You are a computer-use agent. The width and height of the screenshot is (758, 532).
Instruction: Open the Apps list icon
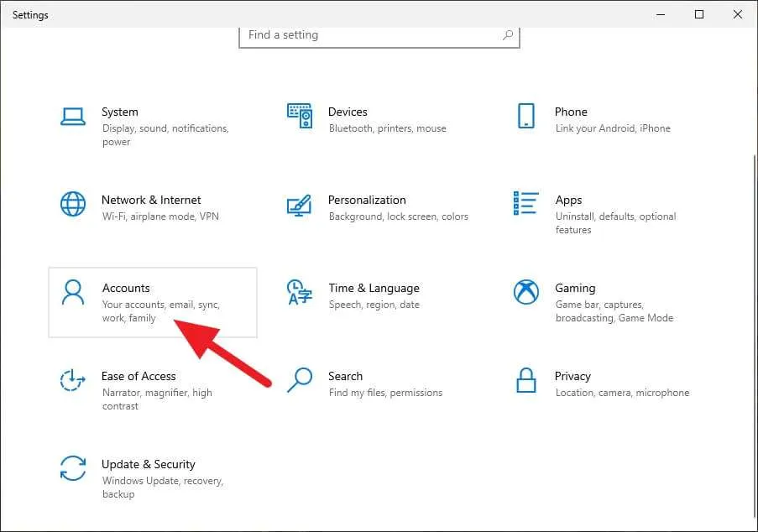pos(526,203)
